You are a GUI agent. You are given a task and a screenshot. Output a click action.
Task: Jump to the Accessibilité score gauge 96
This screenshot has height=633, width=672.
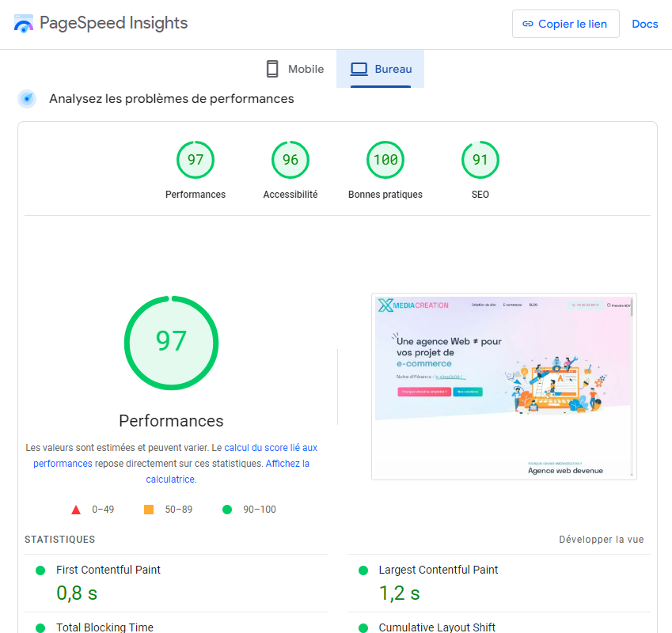point(290,161)
